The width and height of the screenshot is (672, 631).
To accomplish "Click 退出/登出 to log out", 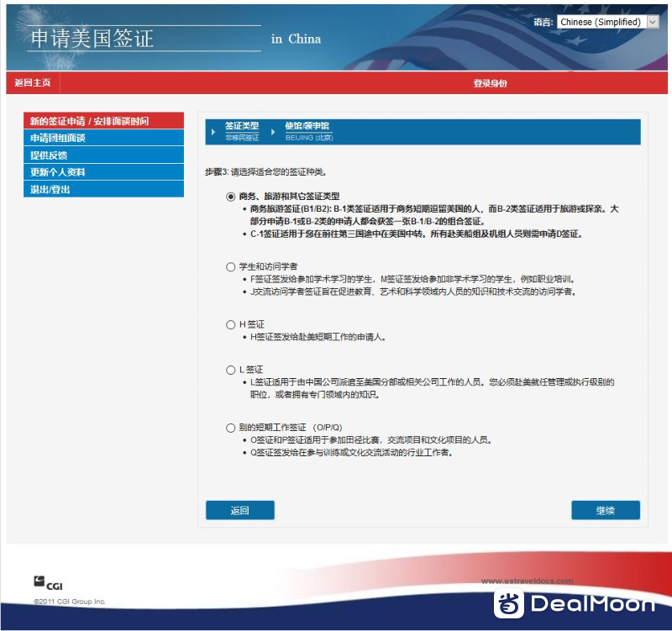I will tap(103, 190).
